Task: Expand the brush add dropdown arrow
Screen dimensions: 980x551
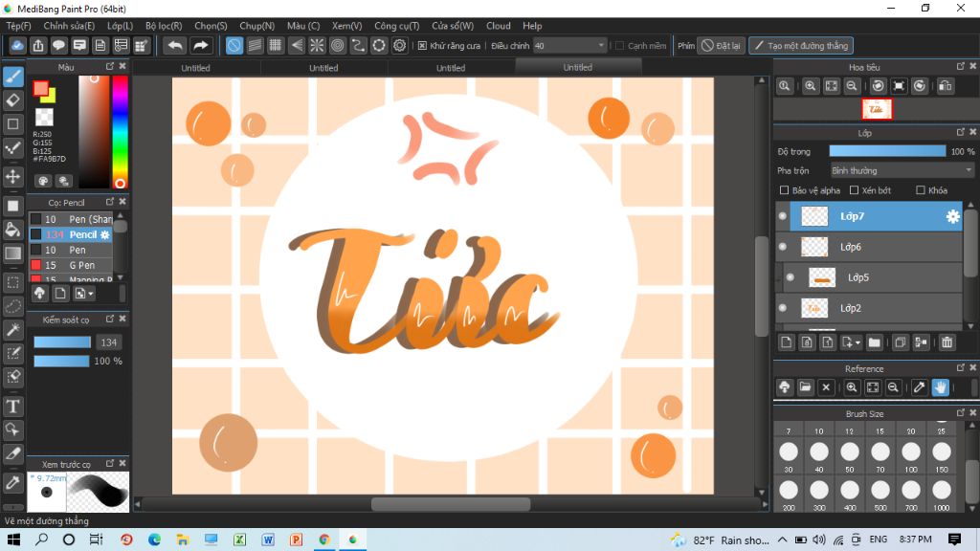Action: coord(91,294)
